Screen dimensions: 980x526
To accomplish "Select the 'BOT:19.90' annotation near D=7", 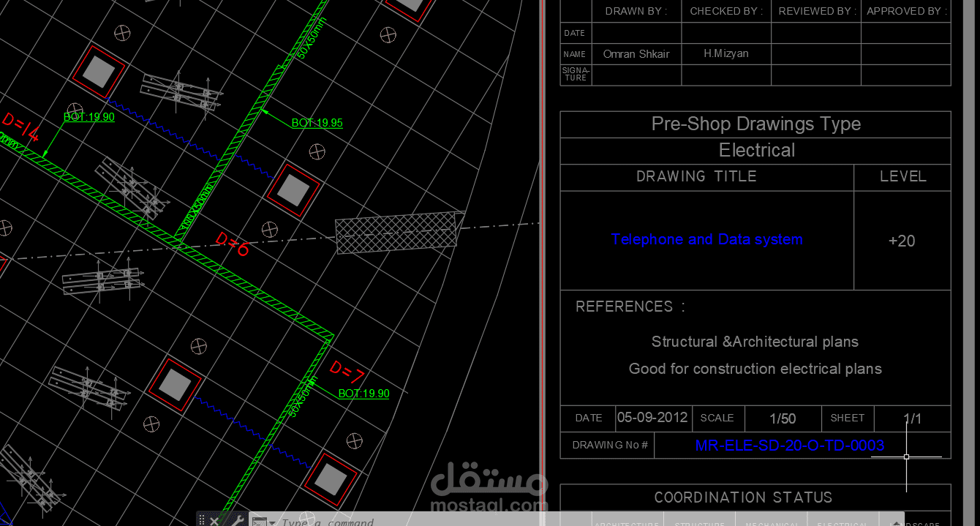I will click(363, 394).
